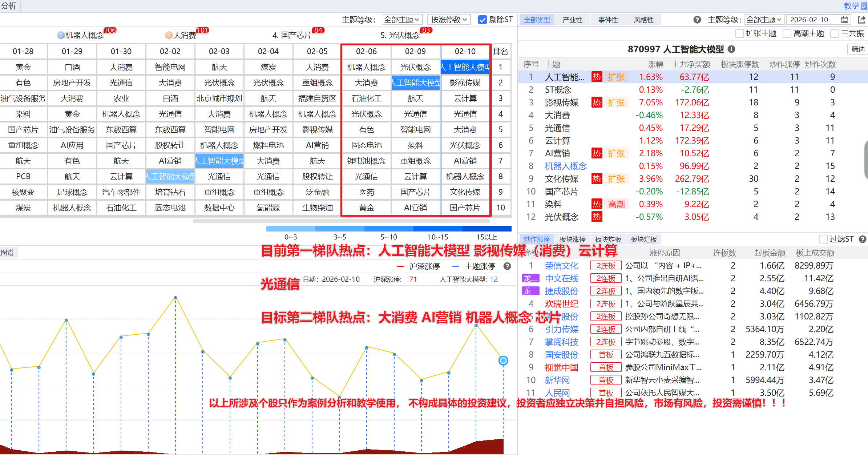Image resolution: width=868 pixels, height=455 pixels.
Task: Click the 龙二 badge beside 中文在线
Action: pos(531,278)
